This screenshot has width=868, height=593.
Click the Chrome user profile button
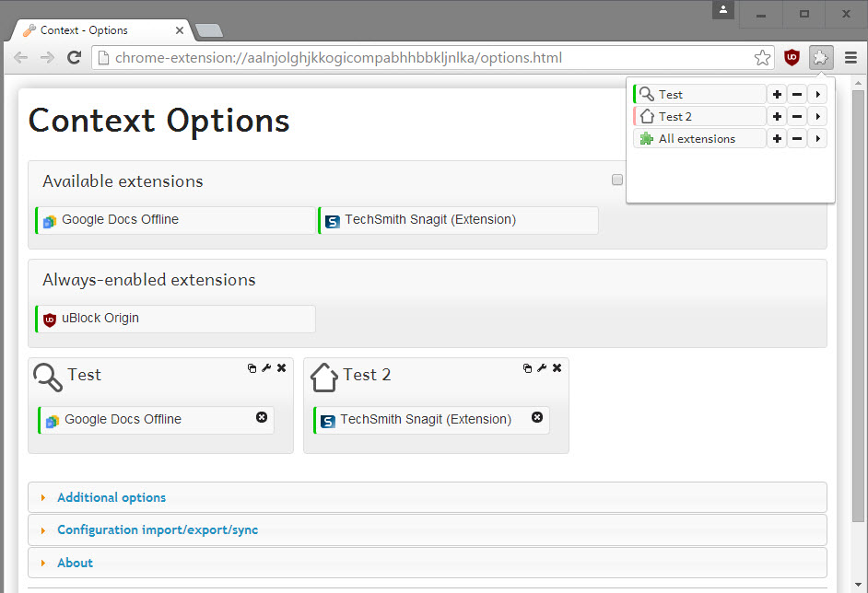(723, 9)
